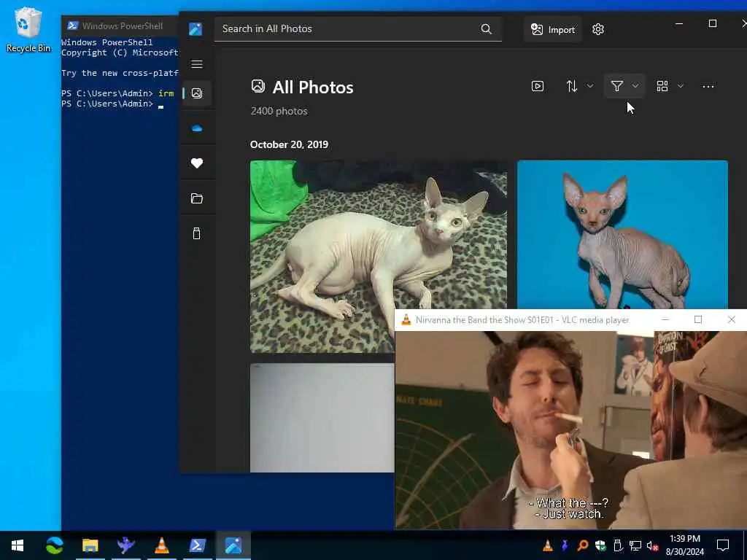The width and height of the screenshot is (747, 560).
Task: Open Favorites heart icon in sidebar
Action: pos(197,163)
